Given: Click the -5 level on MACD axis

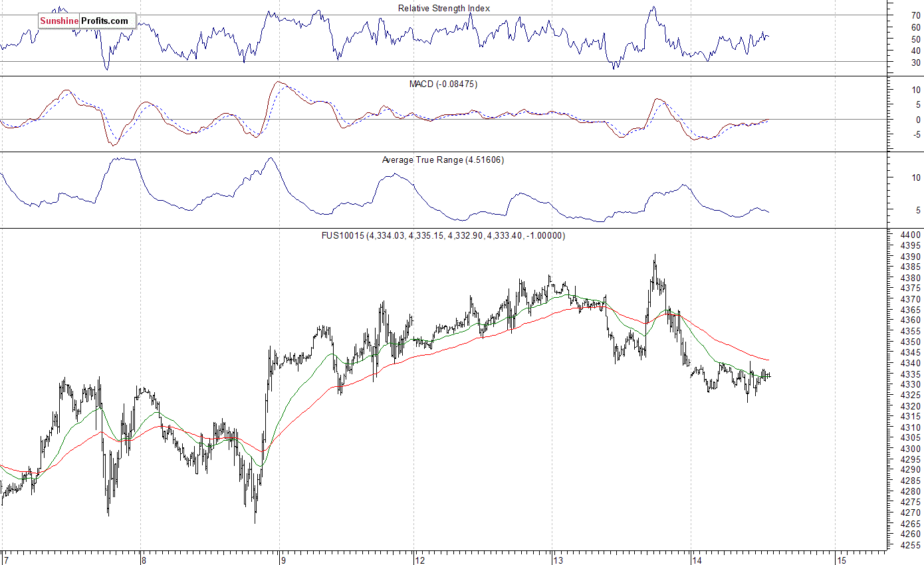Looking at the screenshot, I should (917, 134).
